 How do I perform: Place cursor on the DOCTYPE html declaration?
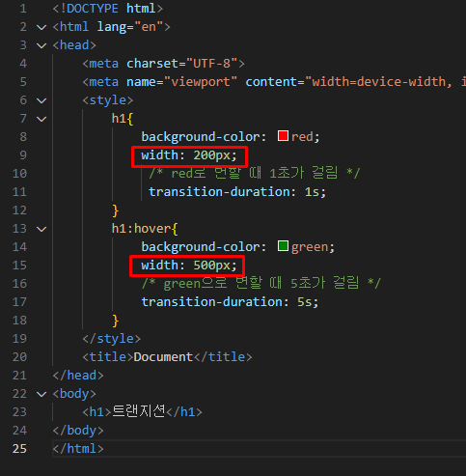[108, 9]
